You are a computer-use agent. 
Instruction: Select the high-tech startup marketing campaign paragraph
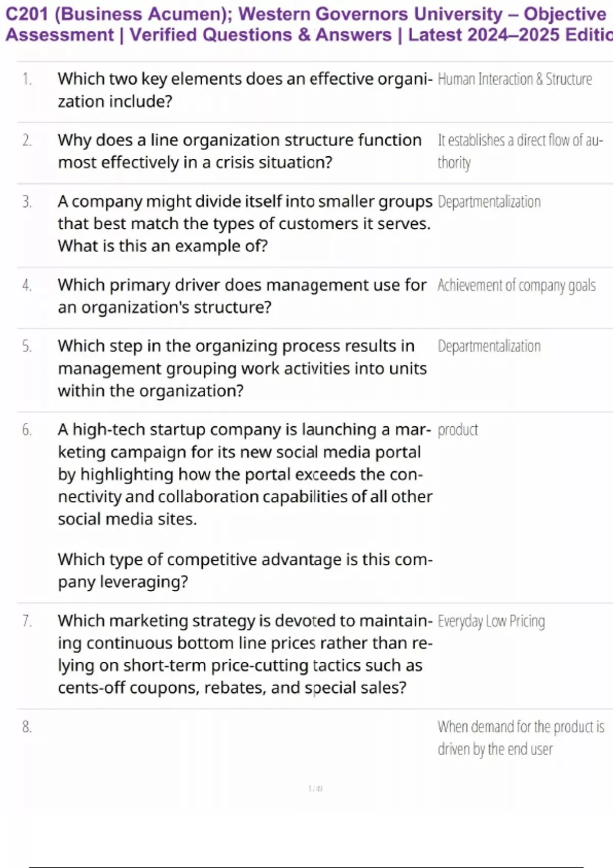244,474
